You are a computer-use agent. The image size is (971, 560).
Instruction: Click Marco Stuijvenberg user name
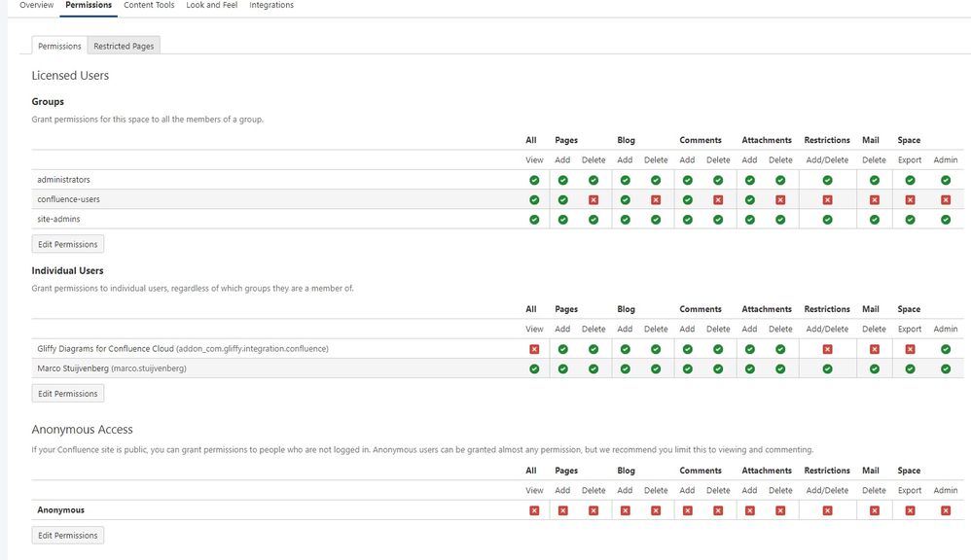click(x=112, y=368)
